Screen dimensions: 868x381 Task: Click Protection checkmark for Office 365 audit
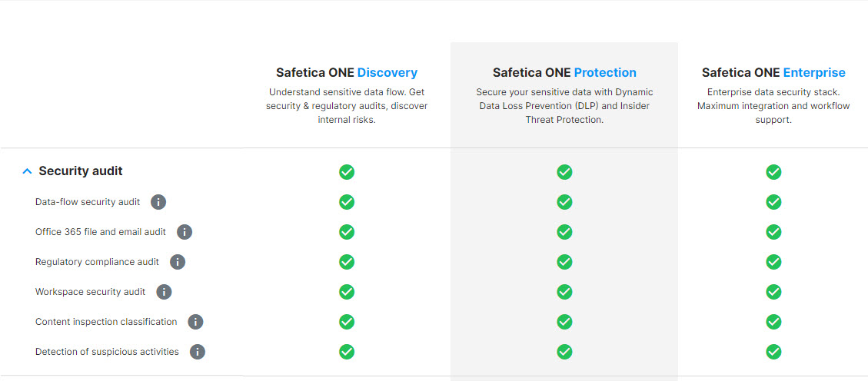tap(564, 232)
